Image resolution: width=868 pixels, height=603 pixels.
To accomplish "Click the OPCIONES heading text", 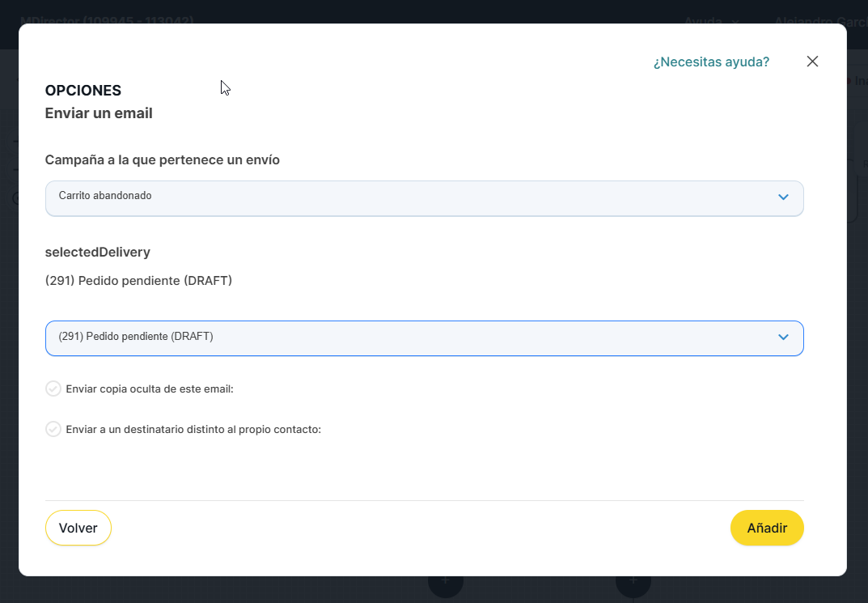I will tap(83, 91).
